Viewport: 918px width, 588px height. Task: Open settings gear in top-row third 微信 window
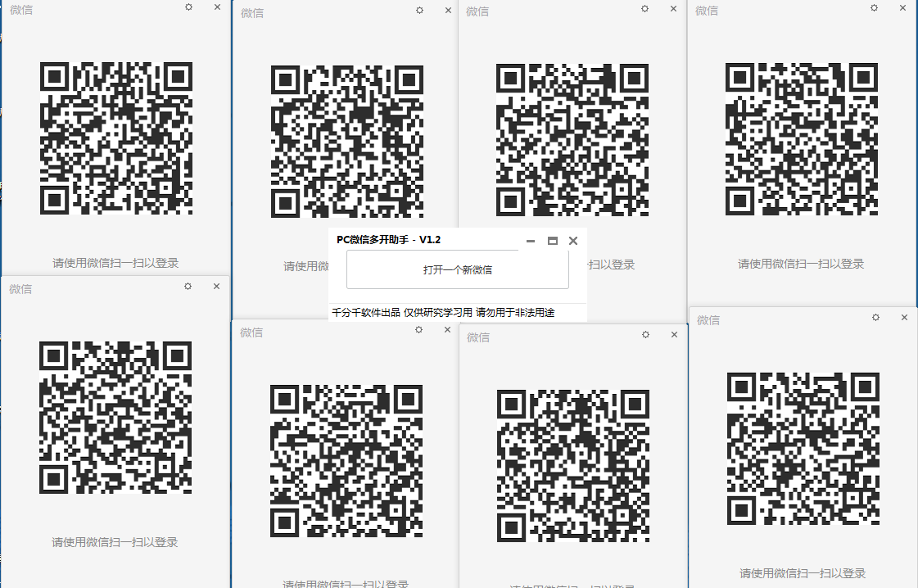(x=644, y=9)
